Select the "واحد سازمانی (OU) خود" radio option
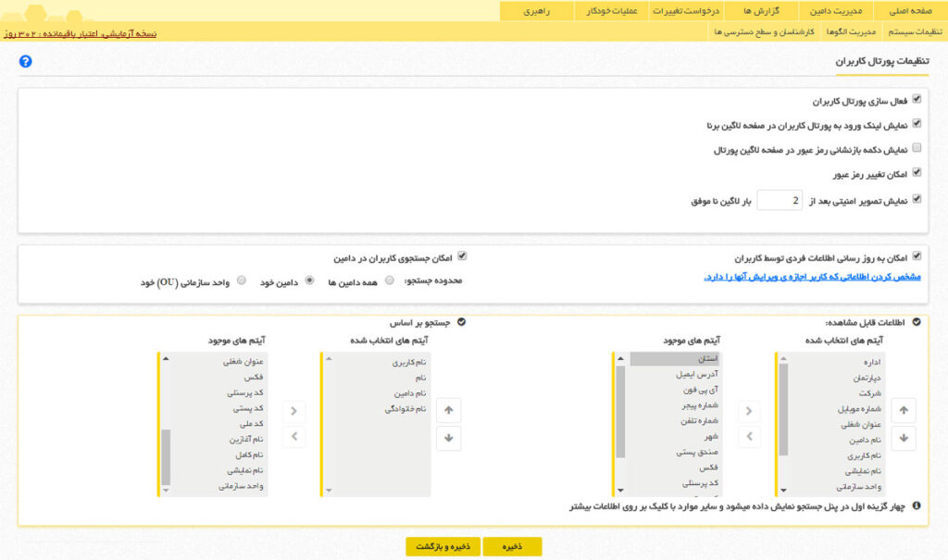948x560 pixels. [239, 282]
